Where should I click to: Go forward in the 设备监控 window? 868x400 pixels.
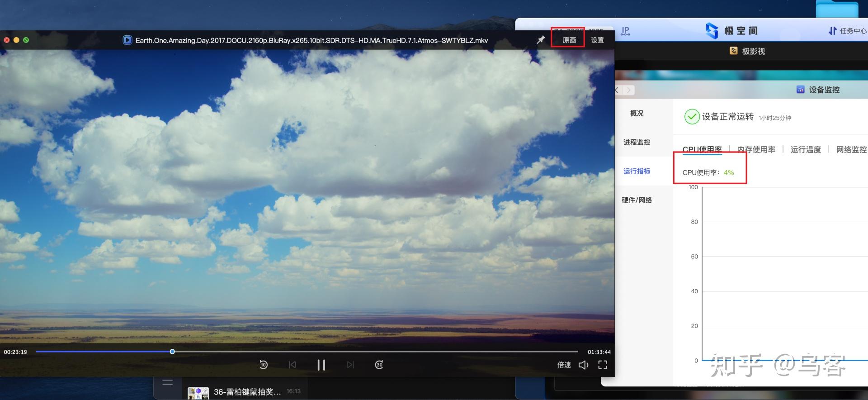(629, 90)
